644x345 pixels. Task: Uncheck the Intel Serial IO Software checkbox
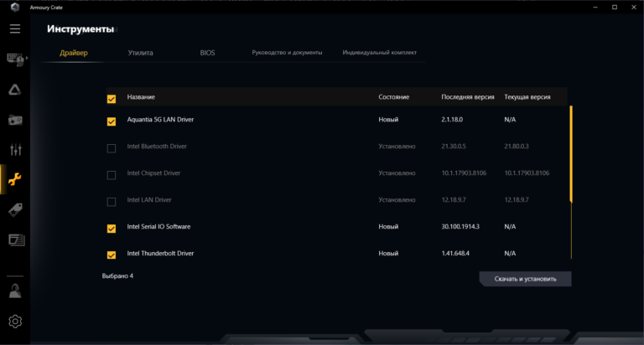112,229
